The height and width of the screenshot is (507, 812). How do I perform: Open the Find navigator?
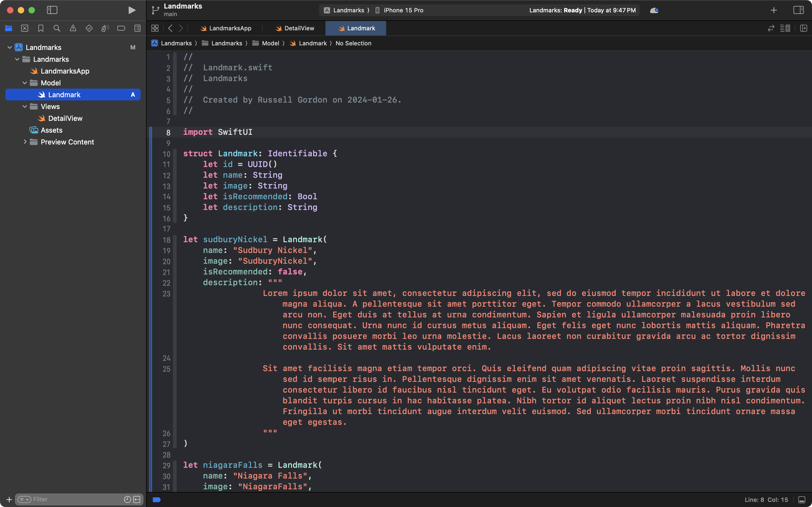click(x=57, y=28)
